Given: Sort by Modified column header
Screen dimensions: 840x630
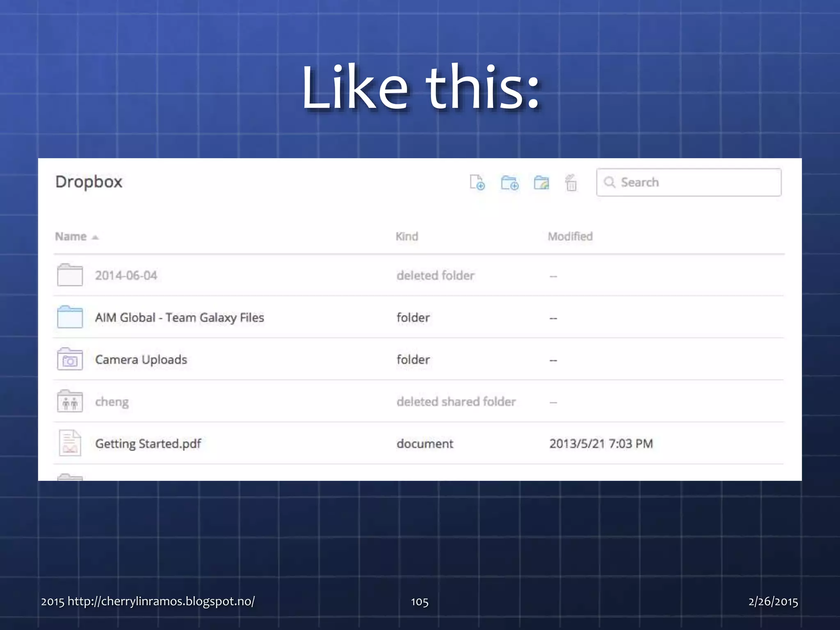Looking at the screenshot, I should click(x=570, y=236).
